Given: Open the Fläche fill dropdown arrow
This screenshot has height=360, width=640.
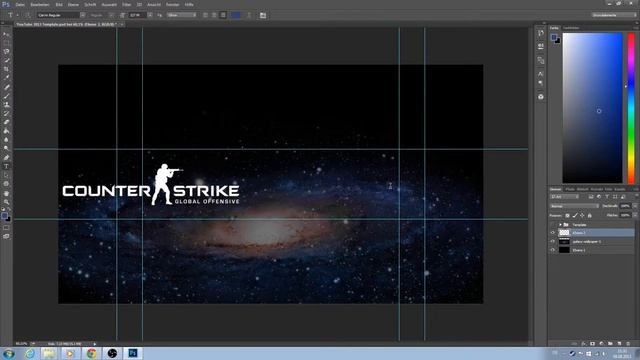Looking at the screenshot, I should coord(634,215).
